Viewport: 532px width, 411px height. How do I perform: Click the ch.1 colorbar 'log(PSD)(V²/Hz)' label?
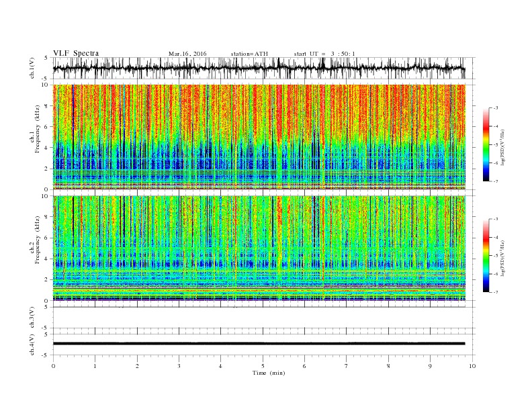502,148
